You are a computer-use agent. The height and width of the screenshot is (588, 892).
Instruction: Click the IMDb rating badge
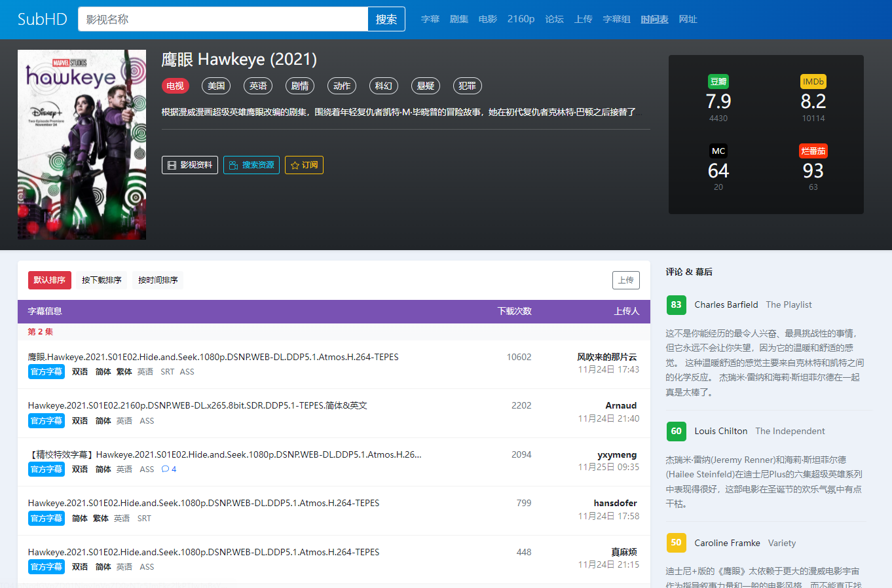[x=813, y=82]
